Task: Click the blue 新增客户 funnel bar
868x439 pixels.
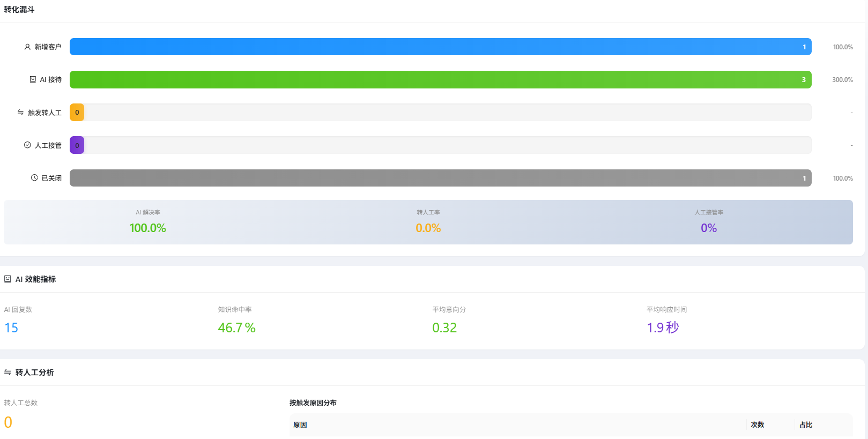Action: pos(440,47)
